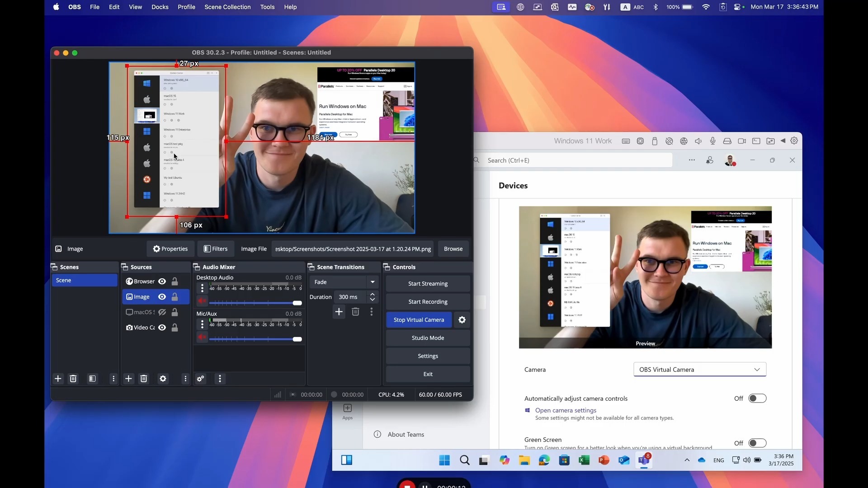868x488 pixels.
Task: Toggle Green Screen switch in Teams
Action: [x=757, y=443]
